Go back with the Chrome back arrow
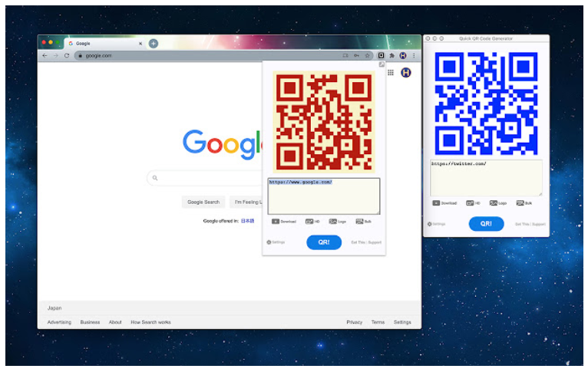The height and width of the screenshot is (372, 588). point(45,55)
